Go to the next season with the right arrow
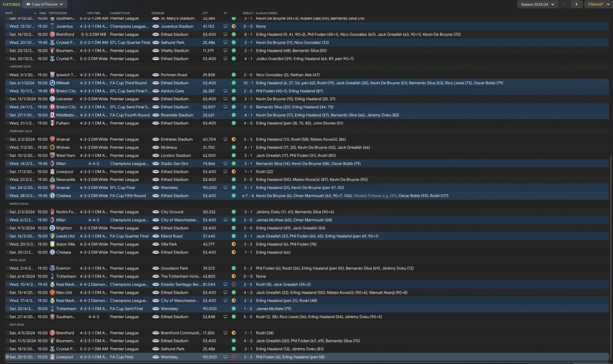The image size is (613, 364). click(576, 4)
